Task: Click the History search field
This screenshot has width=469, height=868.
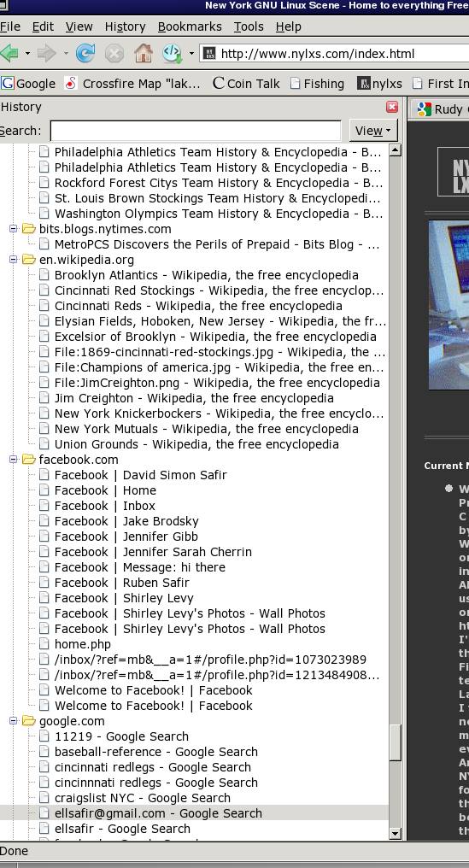Action: [x=196, y=132]
